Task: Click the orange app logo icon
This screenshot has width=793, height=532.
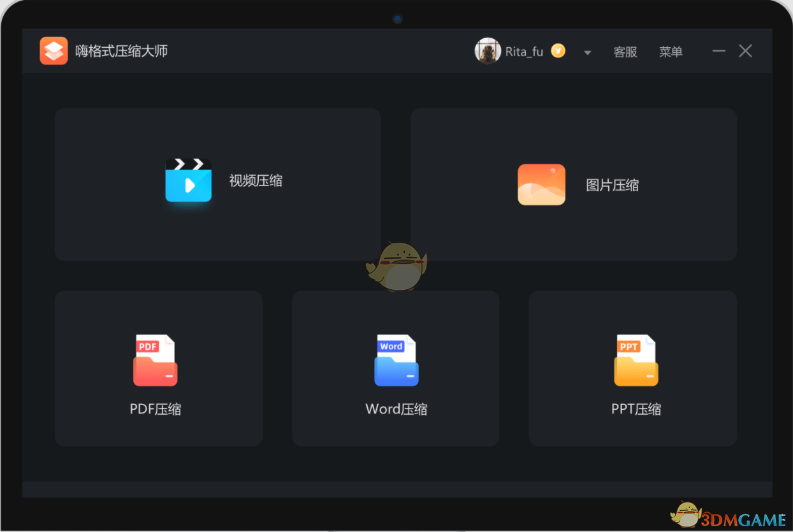Action: tap(54, 50)
